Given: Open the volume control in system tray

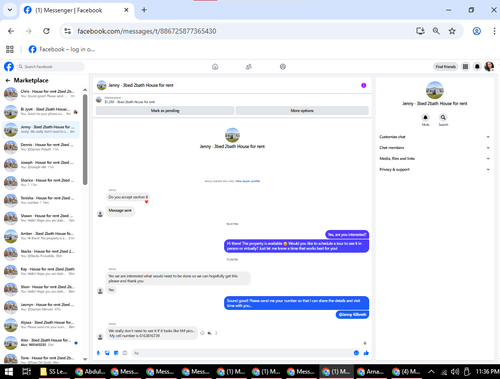Looking at the screenshot, I should pyautogui.click(x=455, y=371).
